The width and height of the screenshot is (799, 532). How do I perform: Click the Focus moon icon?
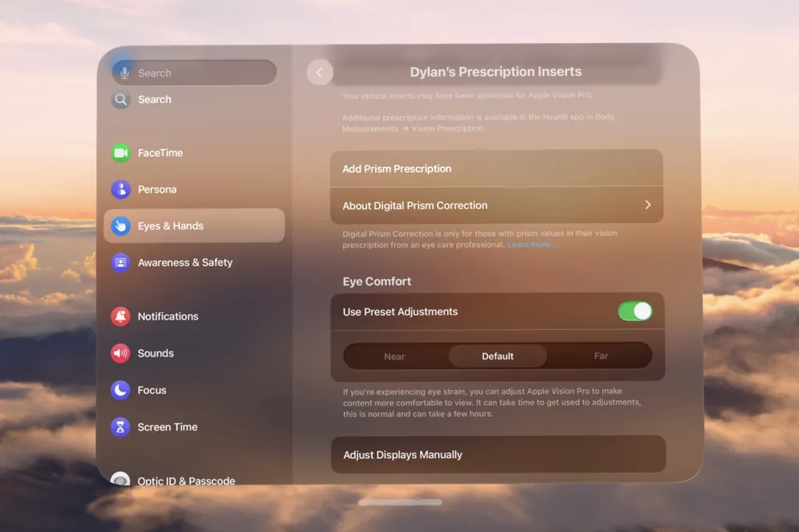tap(120, 390)
